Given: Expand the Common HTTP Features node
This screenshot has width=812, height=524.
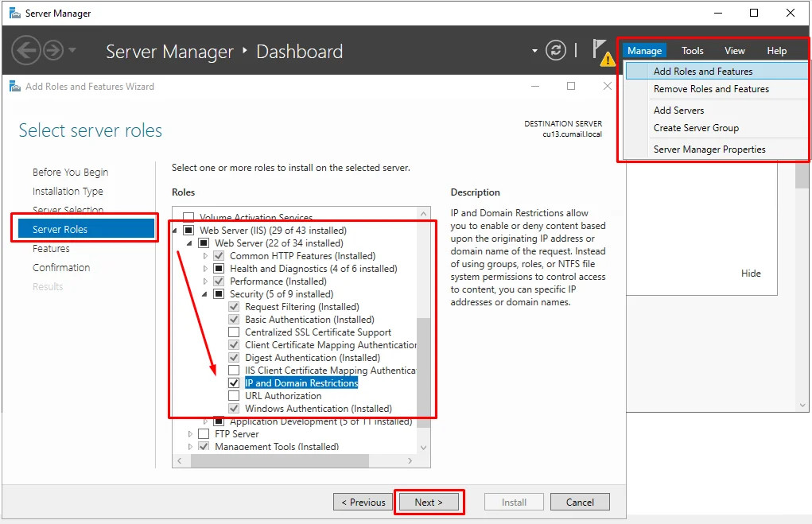Looking at the screenshot, I should pos(205,256).
